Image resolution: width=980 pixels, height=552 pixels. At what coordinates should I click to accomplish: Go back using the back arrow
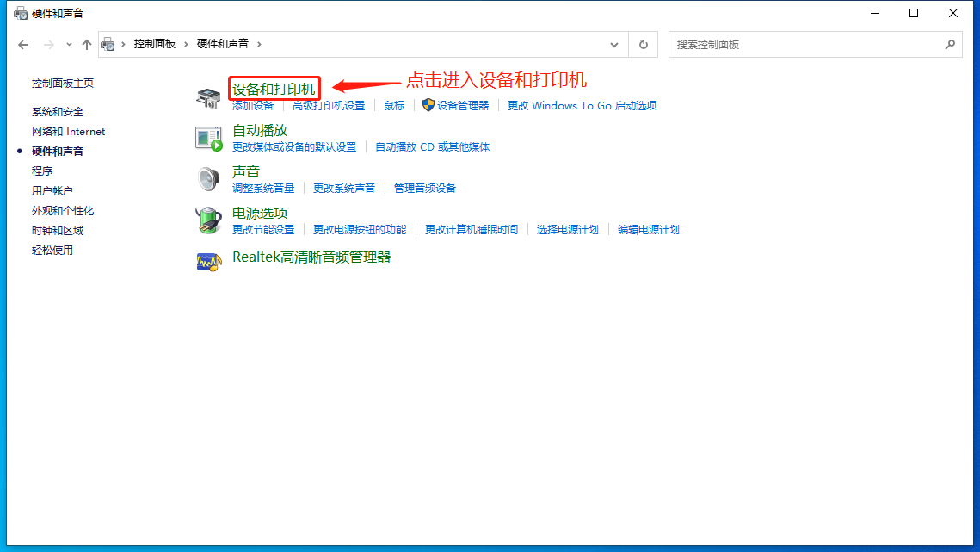point(23,44)
